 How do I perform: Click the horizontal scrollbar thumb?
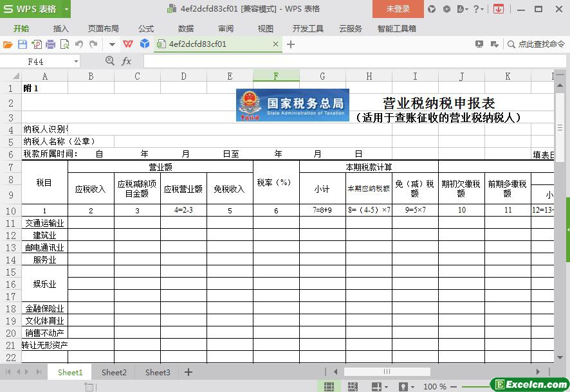pos(387,371)
